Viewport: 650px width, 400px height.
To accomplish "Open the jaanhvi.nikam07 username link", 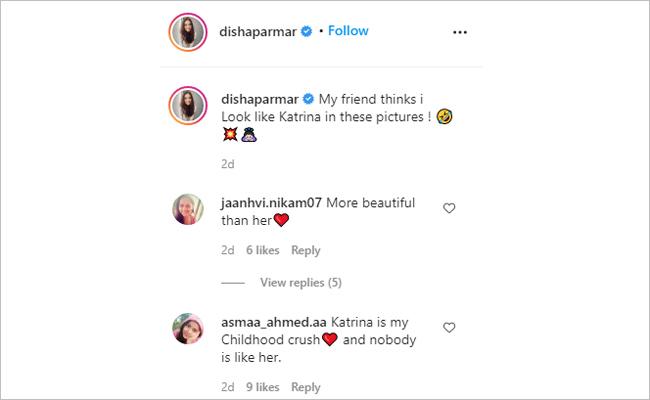I will coord(271,201).
